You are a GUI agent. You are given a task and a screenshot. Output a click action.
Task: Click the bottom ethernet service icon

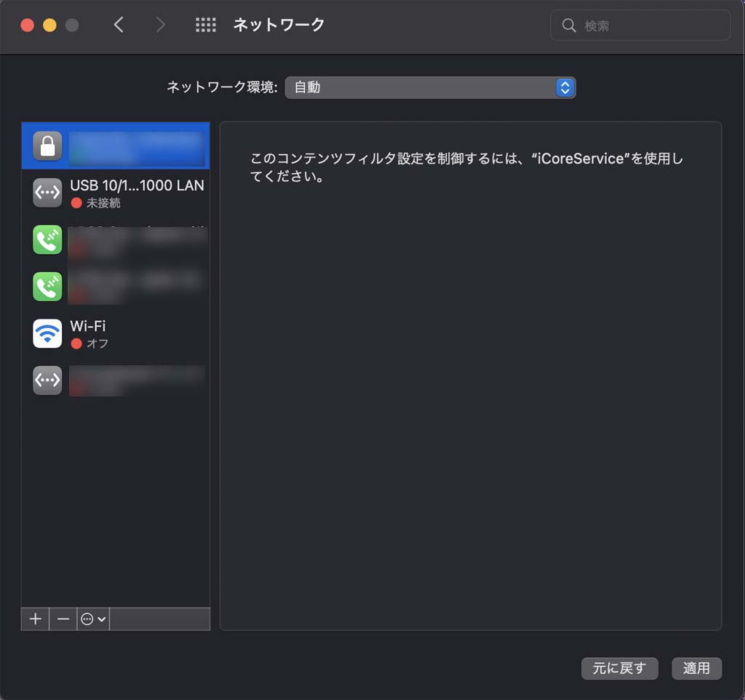click(x=47, y=381)
